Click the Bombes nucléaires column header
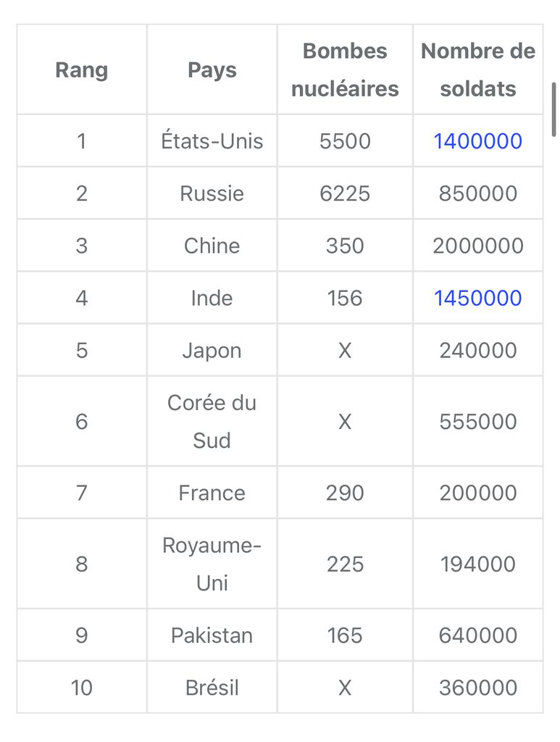The height and width of the screenshot is (742, 560). [345, 70]
